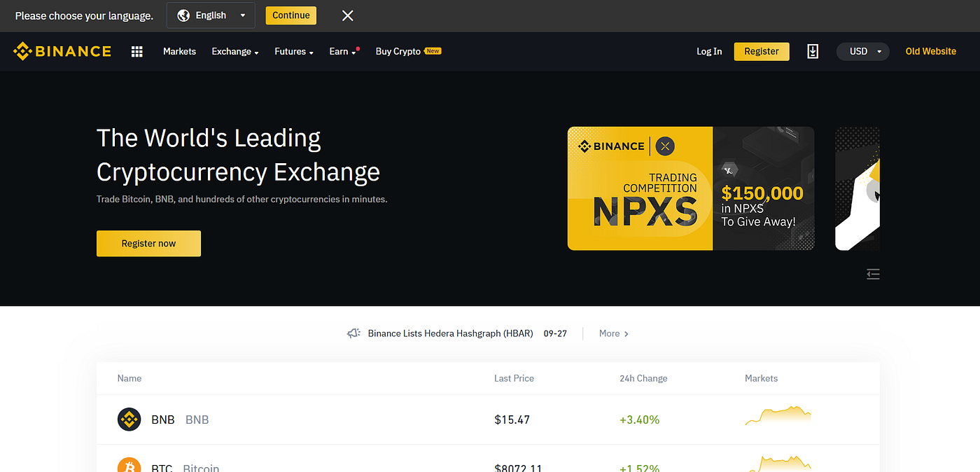The width and height of the screenshot is (980, 472).
Task: Expand the Futures menu
Action: pos(294,52)
